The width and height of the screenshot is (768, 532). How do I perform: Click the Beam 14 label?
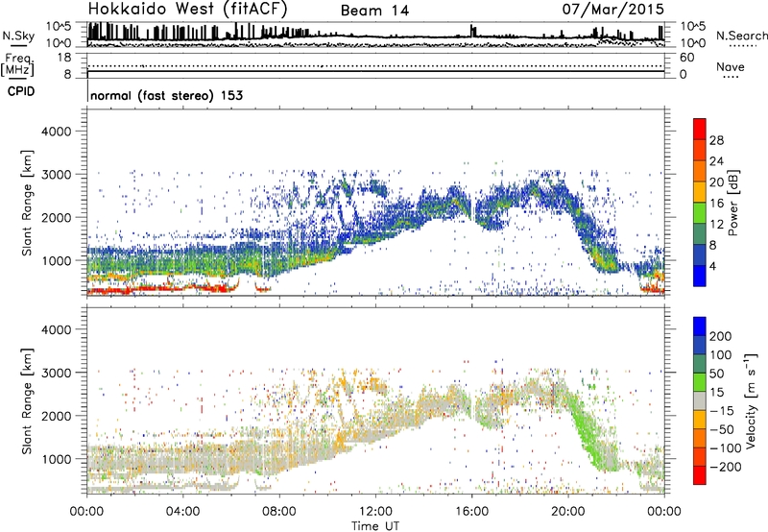point(374,11)
